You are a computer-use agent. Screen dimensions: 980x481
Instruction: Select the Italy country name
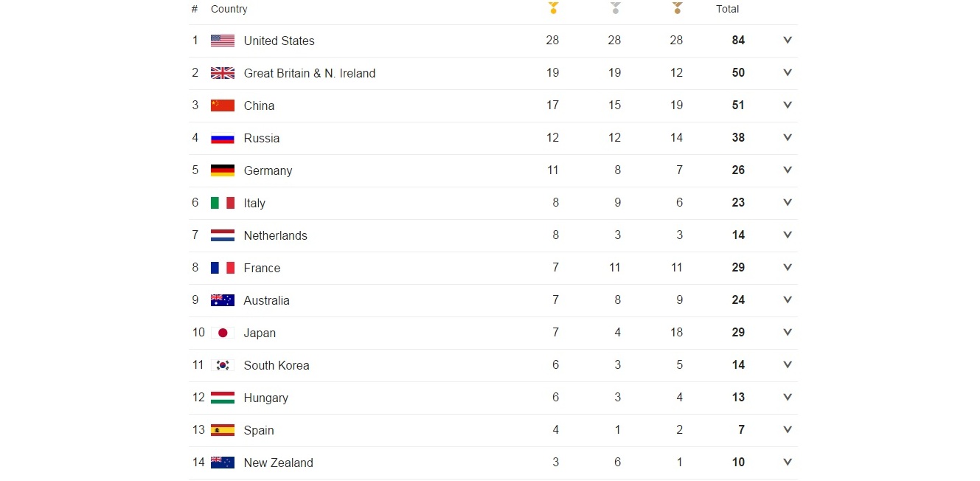coord(254,203)
